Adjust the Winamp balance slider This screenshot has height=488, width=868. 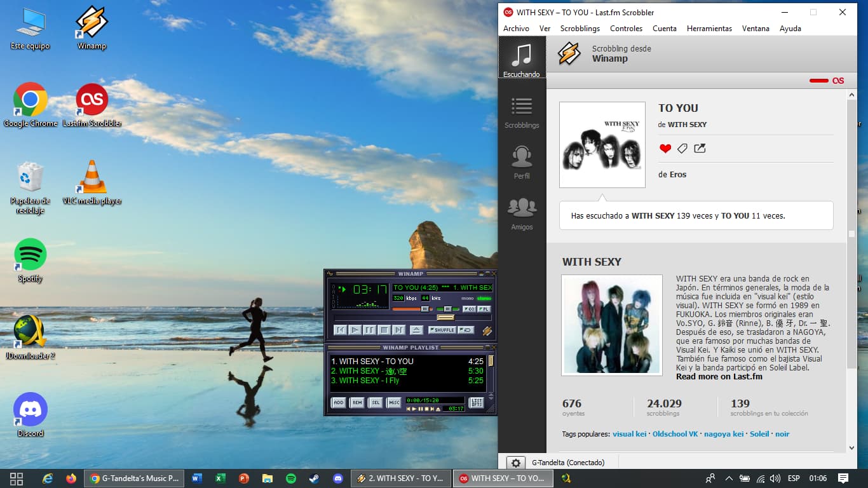[x=447, y=309]
